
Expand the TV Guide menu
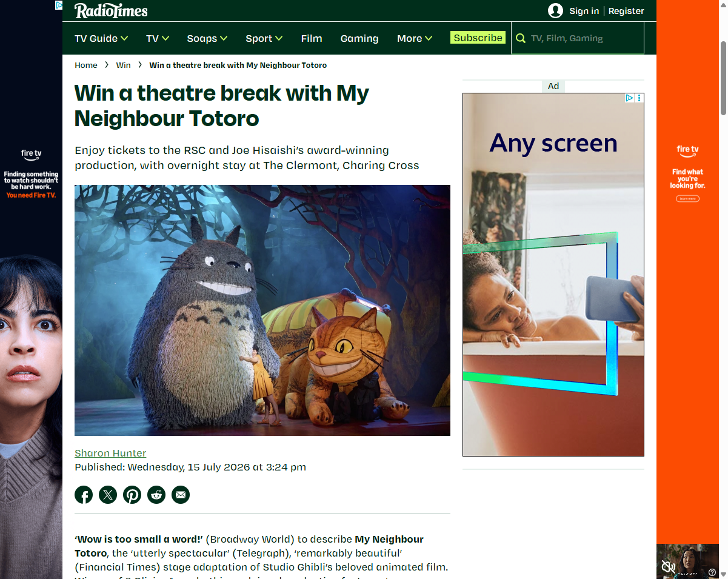tap(101, 38)
